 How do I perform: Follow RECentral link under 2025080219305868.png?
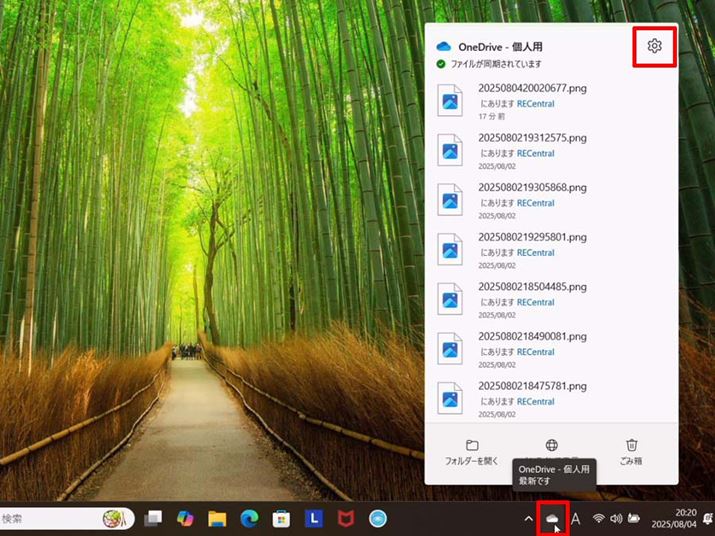pyautogui.click(x=536, y=203)
